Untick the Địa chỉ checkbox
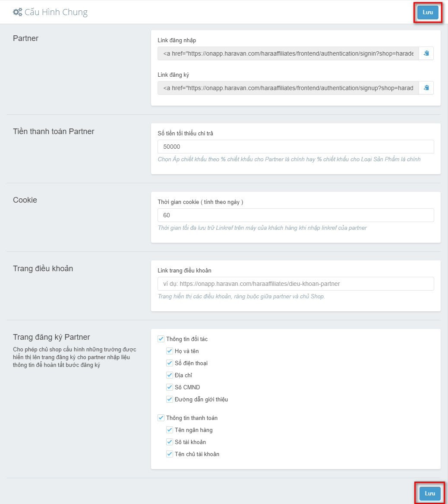The height and width of the screenshot is (504, 448). (x=170, y=375)
